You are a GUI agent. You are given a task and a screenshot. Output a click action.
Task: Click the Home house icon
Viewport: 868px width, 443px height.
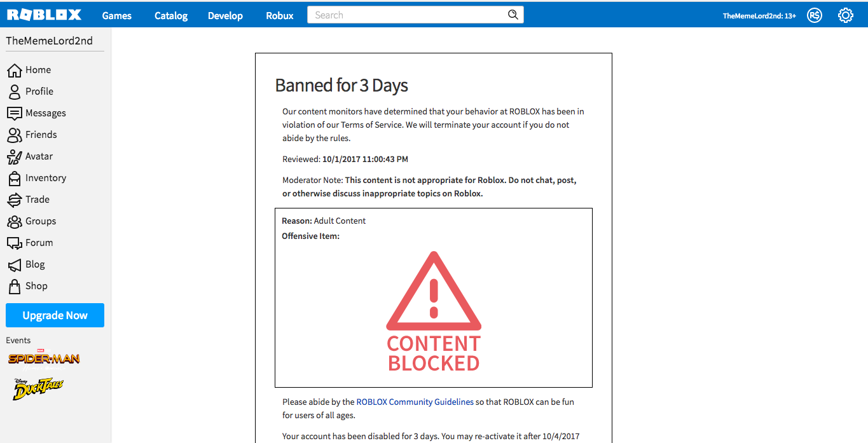click(14, 71)
